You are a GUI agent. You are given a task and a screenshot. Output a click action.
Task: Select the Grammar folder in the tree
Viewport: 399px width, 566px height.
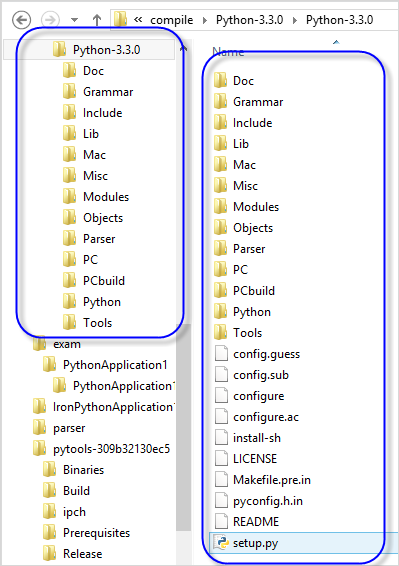(108, 91)
